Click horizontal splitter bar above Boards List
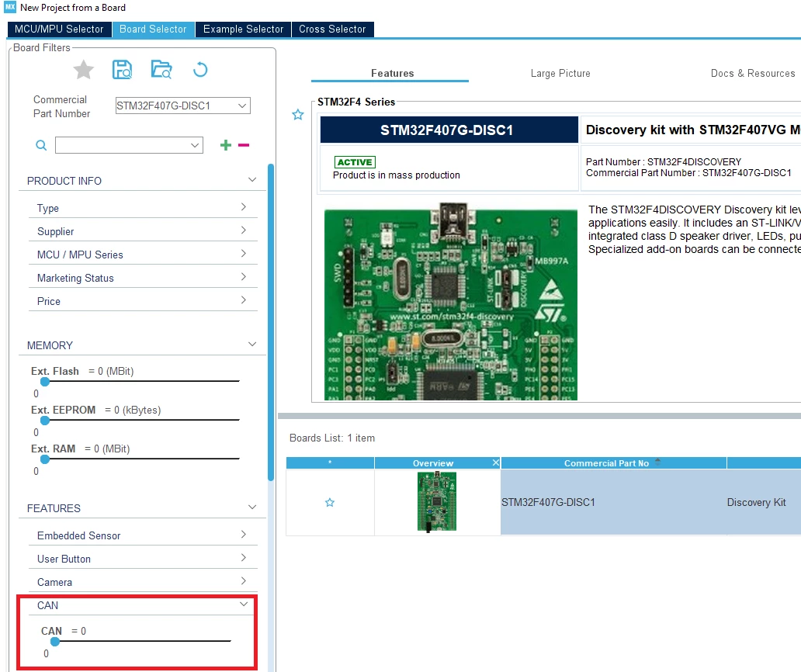 pos(539,416)
